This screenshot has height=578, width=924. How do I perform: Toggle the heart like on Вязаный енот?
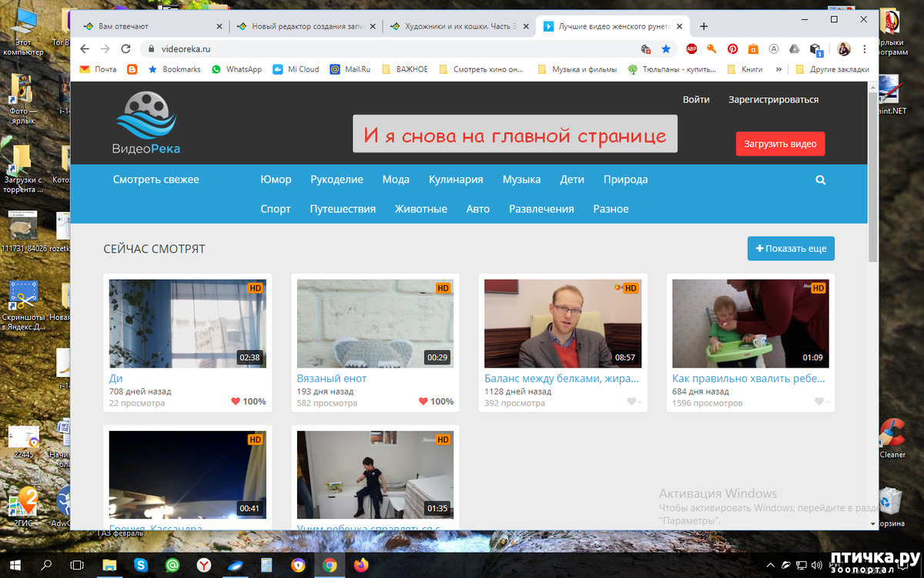click(423, 402)
